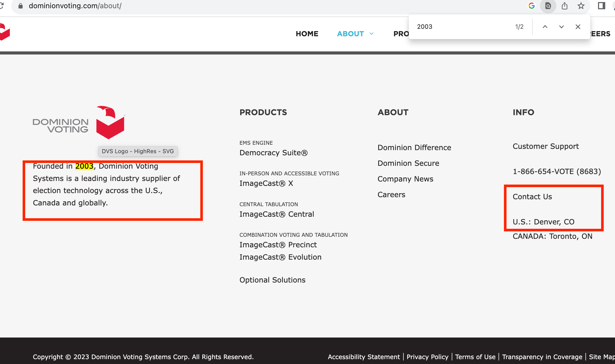Open the browser side panel icon
Viewport: 615px width, 364px height.
tap(601, 6)
